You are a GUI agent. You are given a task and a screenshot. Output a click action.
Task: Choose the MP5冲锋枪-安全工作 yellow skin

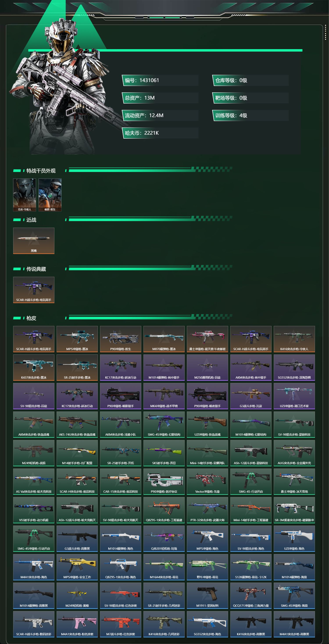(x=77, y=567)
